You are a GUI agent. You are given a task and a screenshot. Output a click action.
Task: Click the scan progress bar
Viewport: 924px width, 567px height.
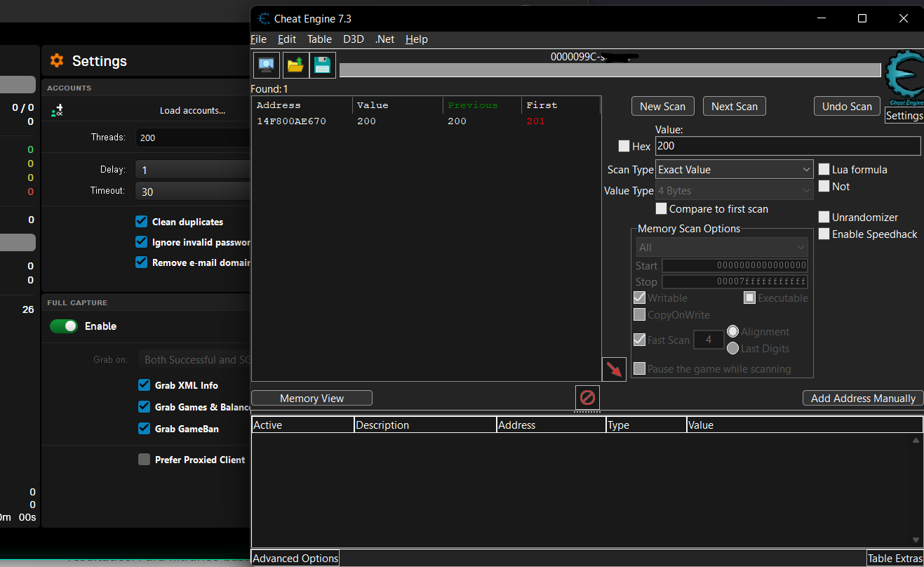tap(610, 70)
